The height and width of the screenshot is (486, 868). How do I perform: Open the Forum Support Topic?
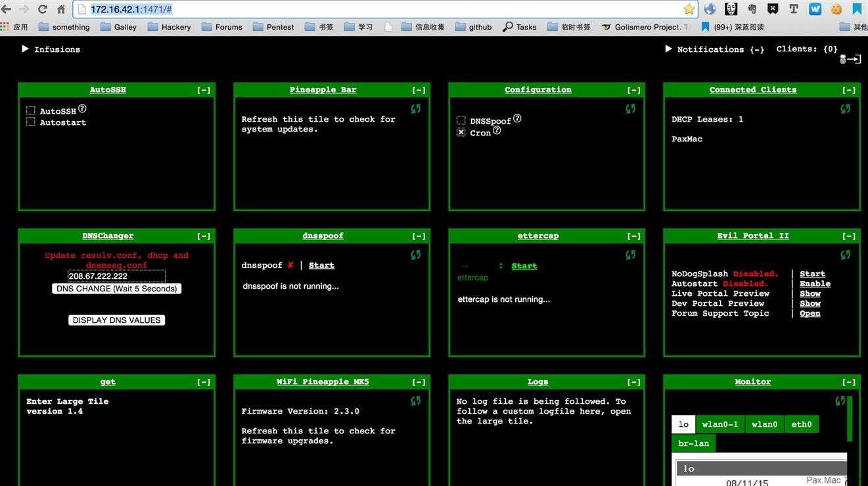coord(810,313)
